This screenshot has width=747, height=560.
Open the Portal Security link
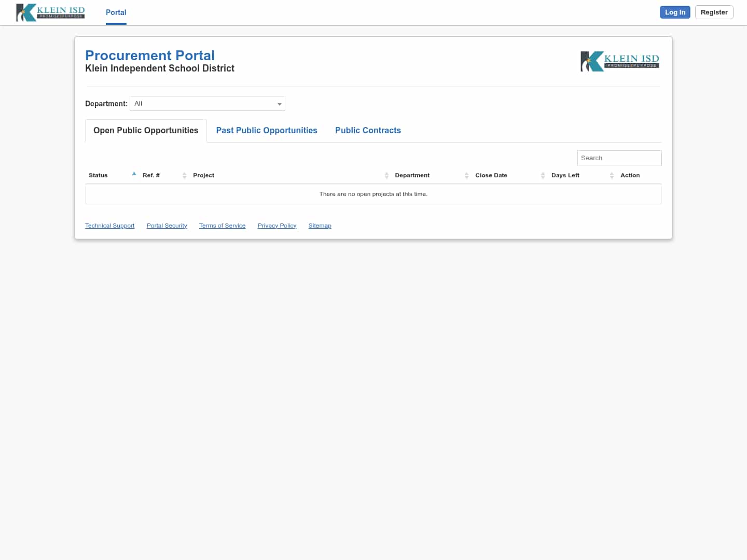[x=167, y=226]
